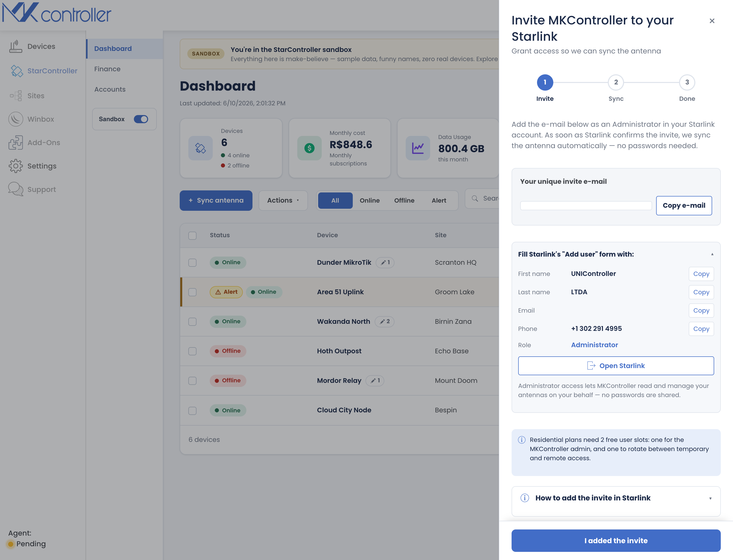Click step 2 Sync in stepper
Viewport: 733px width, 560px height.
(616, 82)
